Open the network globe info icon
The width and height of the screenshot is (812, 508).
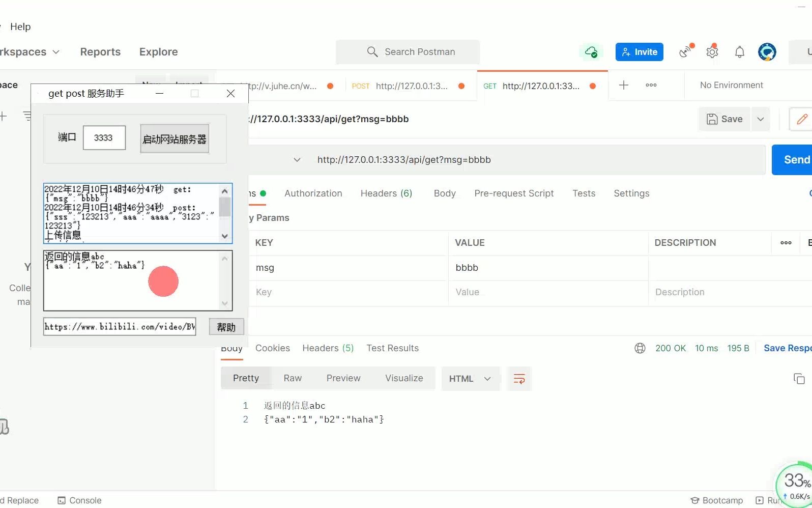(640, 348)
